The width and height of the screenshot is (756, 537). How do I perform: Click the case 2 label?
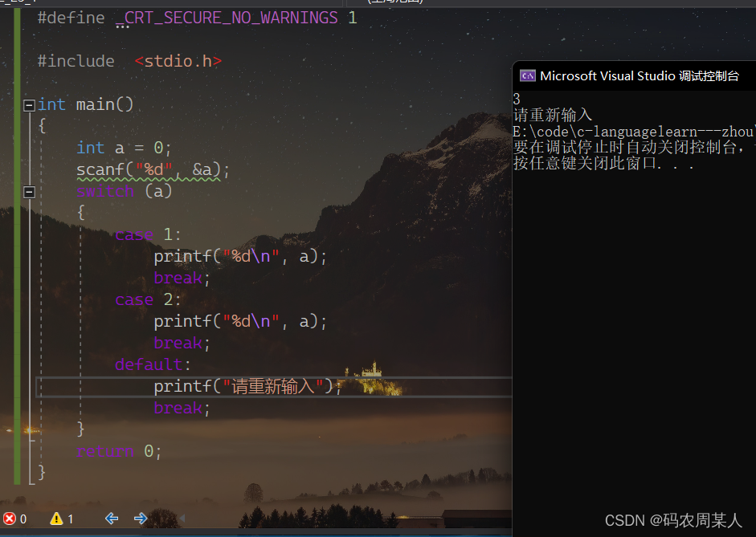click(x=148, y=299)
